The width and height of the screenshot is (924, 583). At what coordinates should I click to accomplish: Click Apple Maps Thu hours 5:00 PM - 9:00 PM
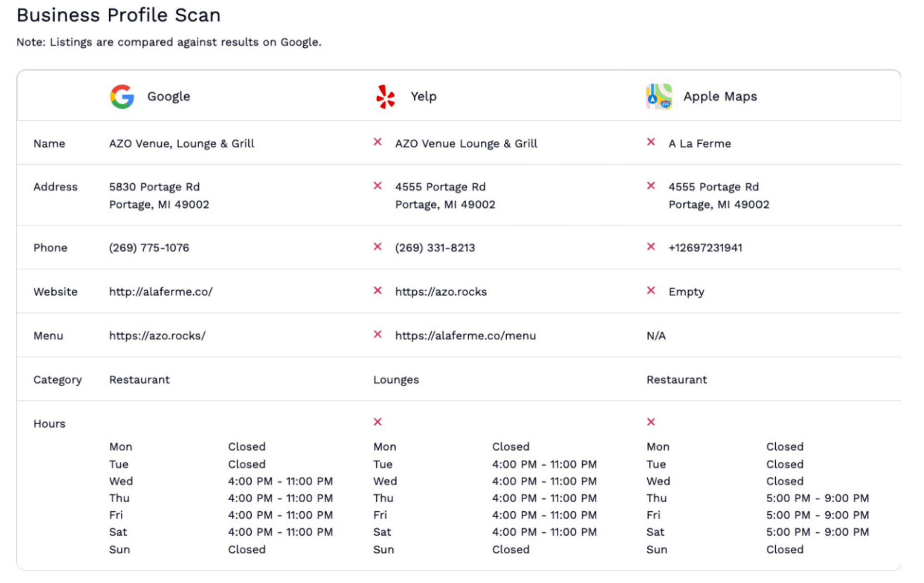818,498
